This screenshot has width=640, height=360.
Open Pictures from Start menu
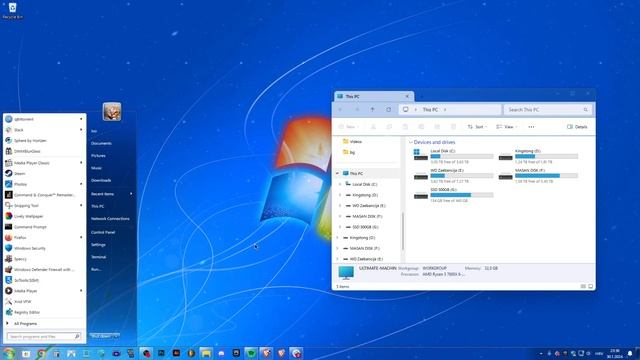coord(98,156)
